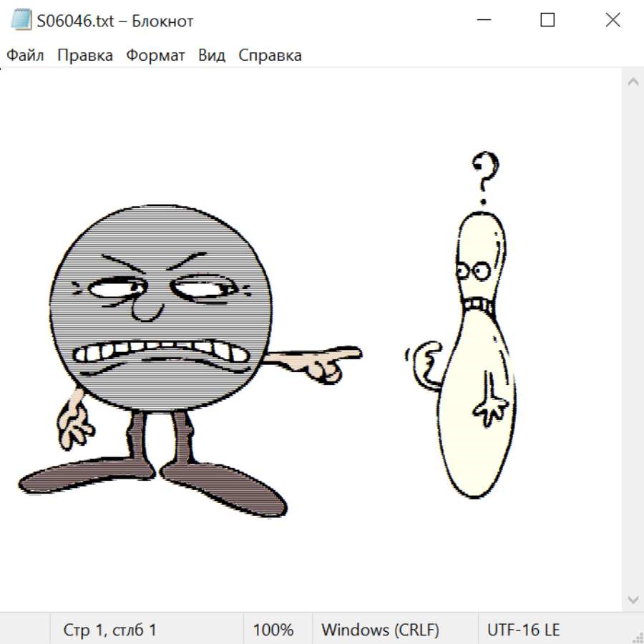Viewport: 644px width, 644px height.
Task: Click the 100% zoom level in the status bar
Action: [273, 630]
